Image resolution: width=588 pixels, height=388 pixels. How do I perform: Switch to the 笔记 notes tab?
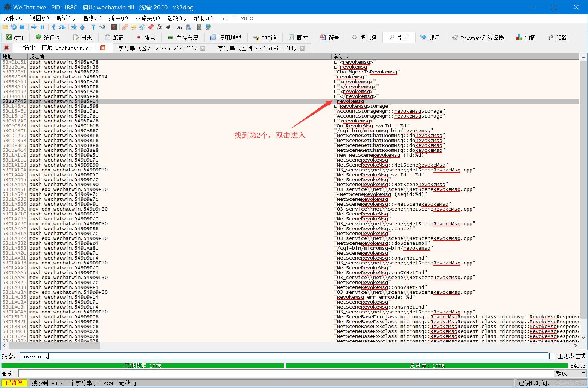114,38
